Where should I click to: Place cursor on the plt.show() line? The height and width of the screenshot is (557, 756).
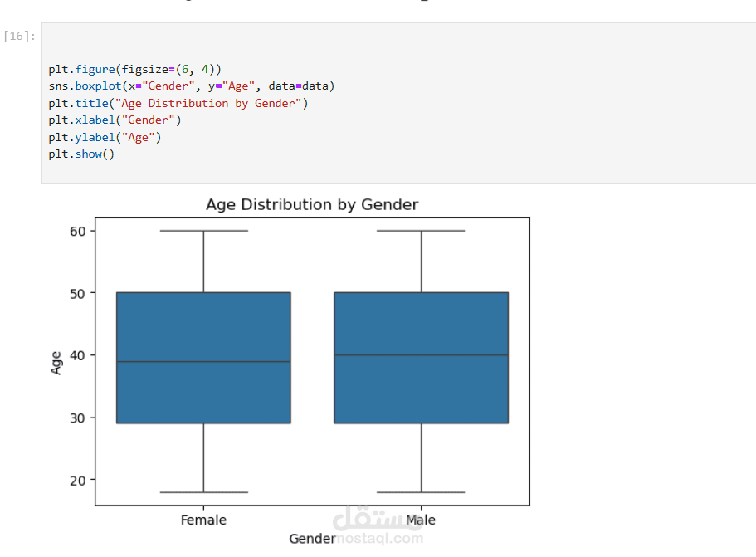[x=81, y=154]
